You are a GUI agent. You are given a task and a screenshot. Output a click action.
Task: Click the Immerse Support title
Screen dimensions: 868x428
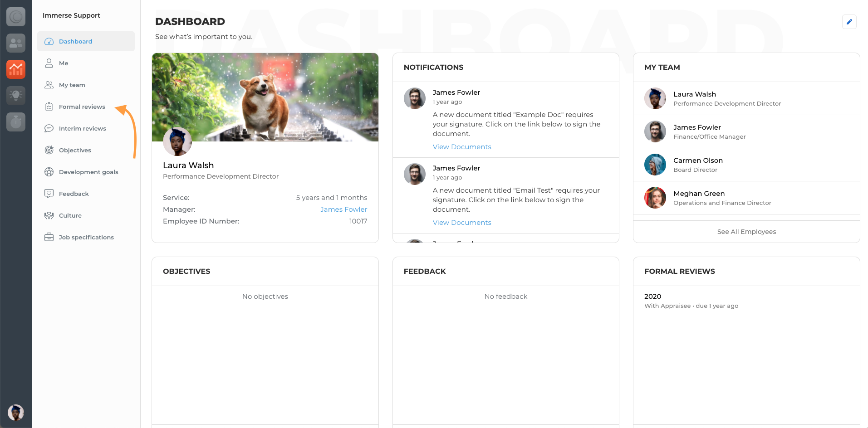[71, 15]
